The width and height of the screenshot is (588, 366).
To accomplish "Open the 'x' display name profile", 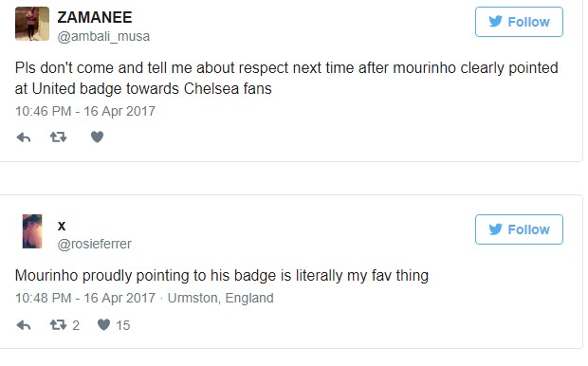I will (x=62, y=226).
